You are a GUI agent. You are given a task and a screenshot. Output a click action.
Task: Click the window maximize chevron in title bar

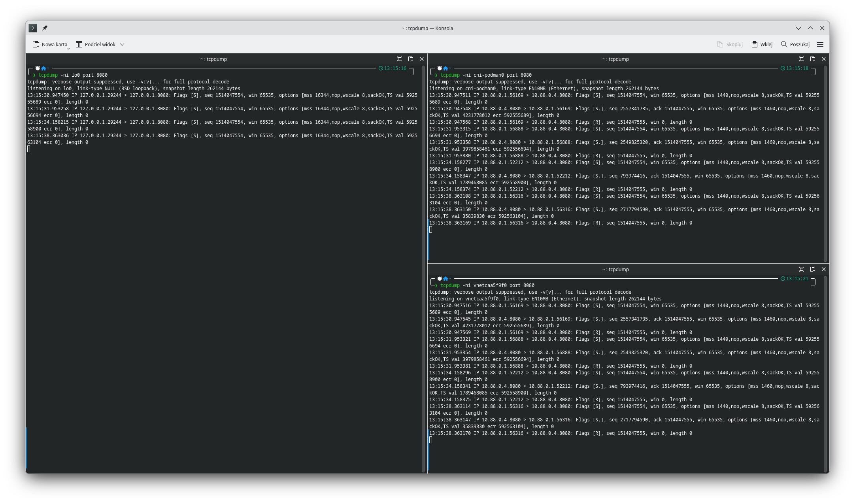810,28
